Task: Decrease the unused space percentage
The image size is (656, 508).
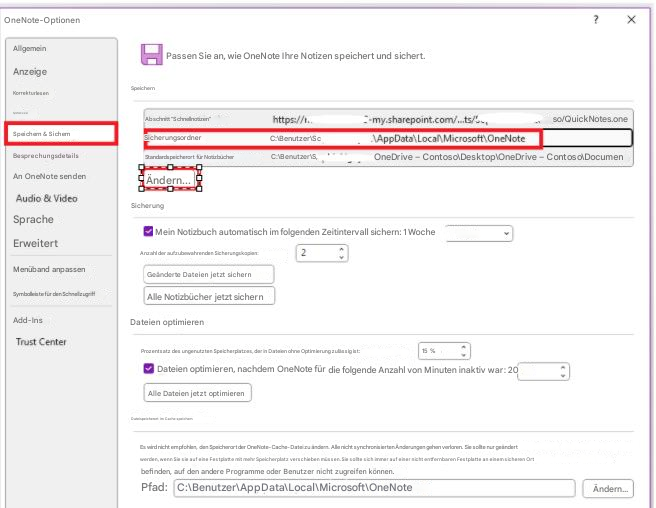Action: click(464, 355)
